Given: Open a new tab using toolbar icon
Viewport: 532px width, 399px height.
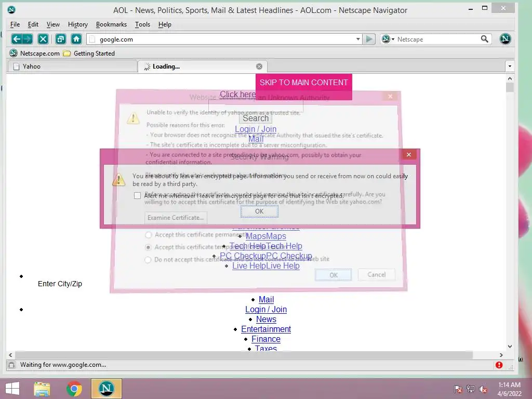Looking at the screenshot, I should [x=61, y=39].
